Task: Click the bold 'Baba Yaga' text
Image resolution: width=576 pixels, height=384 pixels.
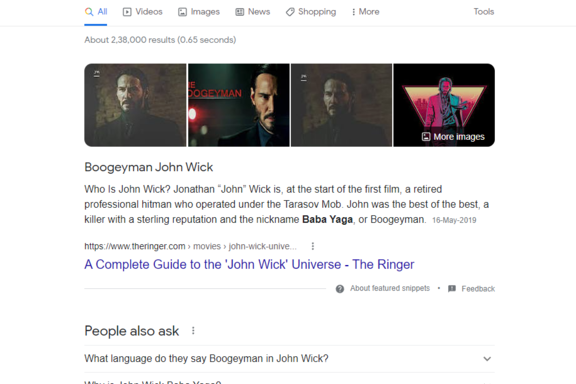Action: pos(327,219)
